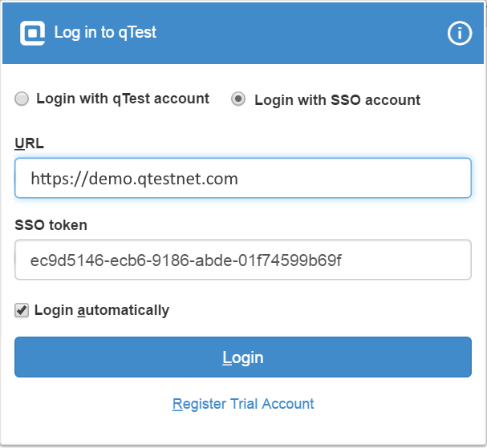Image resolution: width=487 pixels, height=448 pixels.
Task: Place cursor at the right end of the URL box
Action: point(457,178)
